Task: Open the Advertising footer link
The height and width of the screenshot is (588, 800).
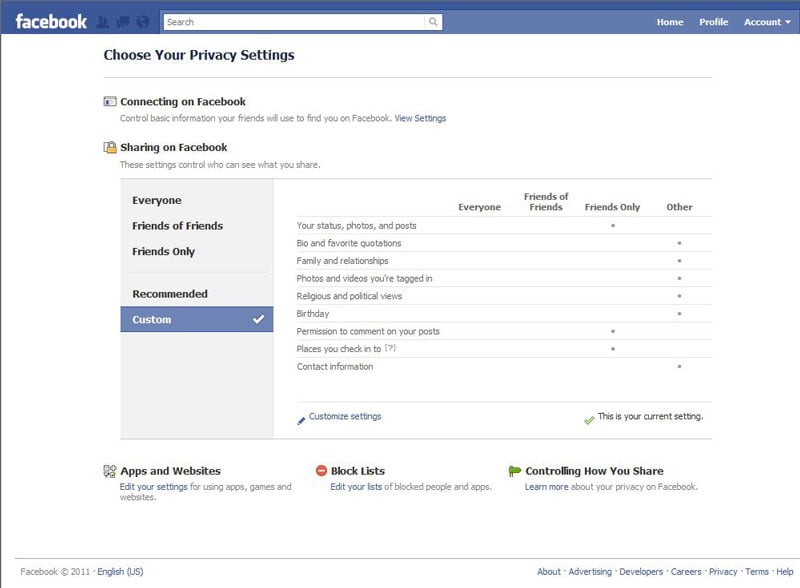Action: [590, 571]
